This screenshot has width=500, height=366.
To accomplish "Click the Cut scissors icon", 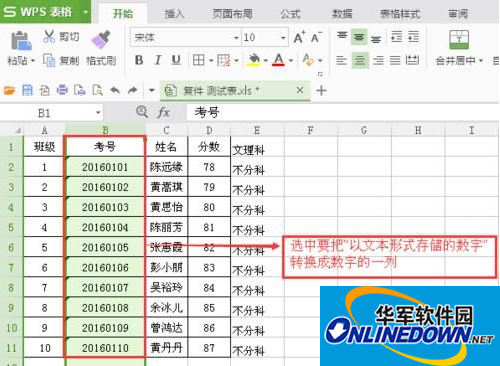I will (49, 36).
